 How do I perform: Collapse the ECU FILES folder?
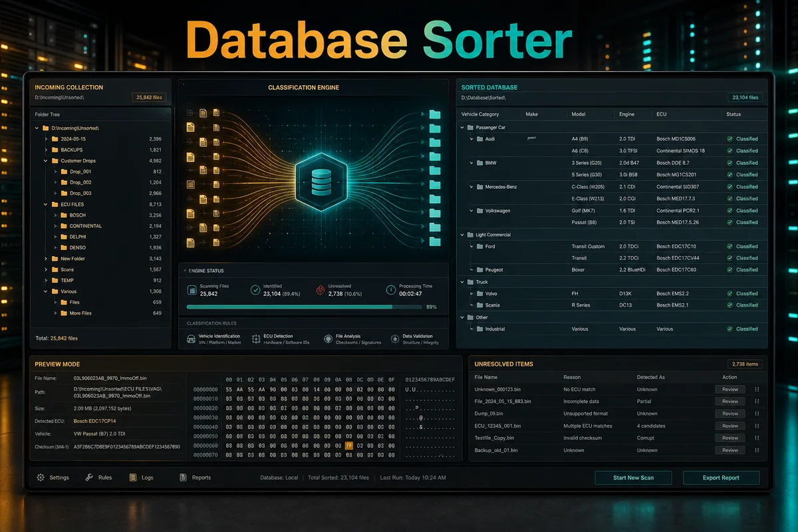46,204
